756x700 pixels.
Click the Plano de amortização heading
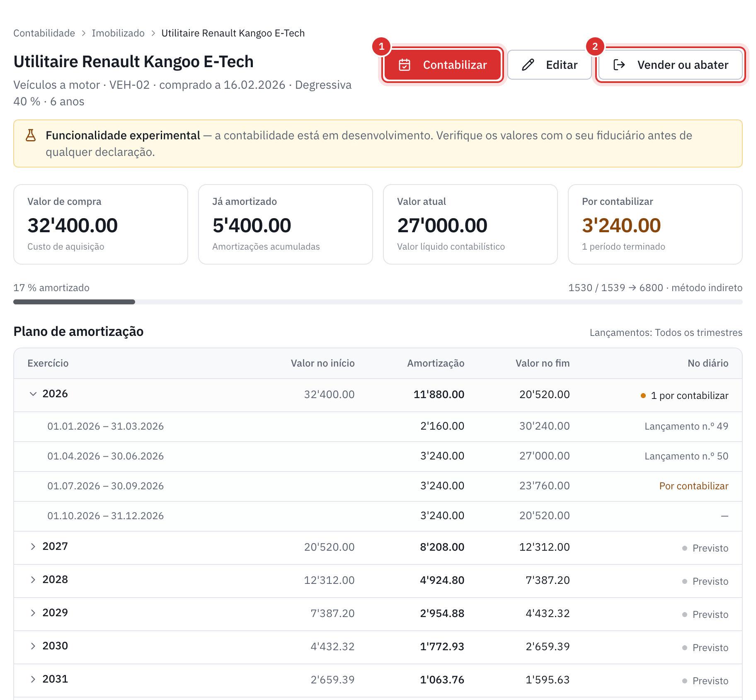click(x=78, y=331)
